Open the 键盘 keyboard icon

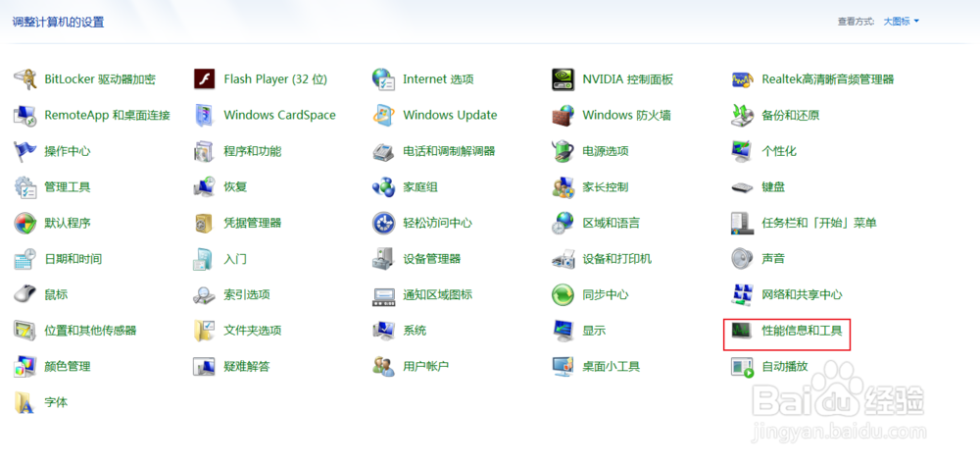pyautogui.click(x=743, y=186)
